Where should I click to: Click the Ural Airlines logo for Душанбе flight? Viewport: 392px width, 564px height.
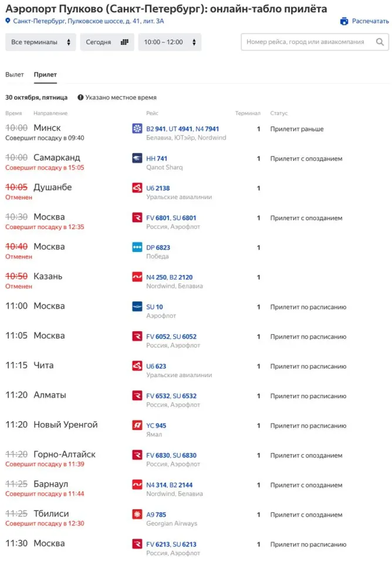click(137, 187)
